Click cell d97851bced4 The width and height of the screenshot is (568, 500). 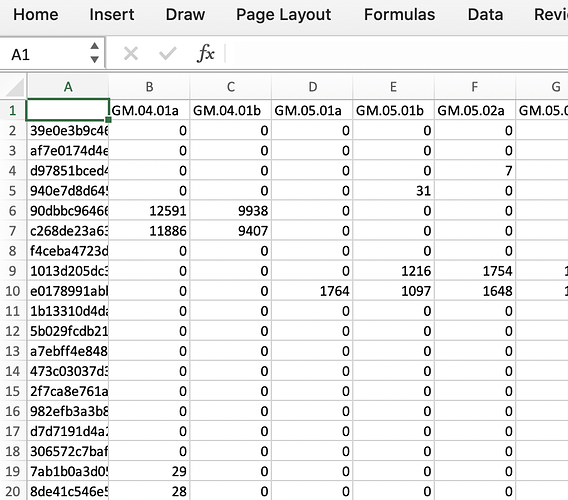pyautogui.click(x=68, y=170)
